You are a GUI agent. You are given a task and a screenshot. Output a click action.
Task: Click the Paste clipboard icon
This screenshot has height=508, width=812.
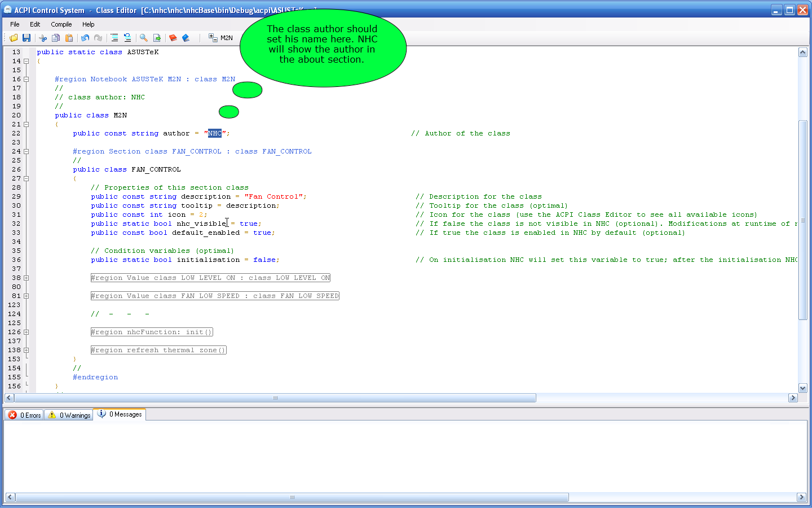coord(69,38)
